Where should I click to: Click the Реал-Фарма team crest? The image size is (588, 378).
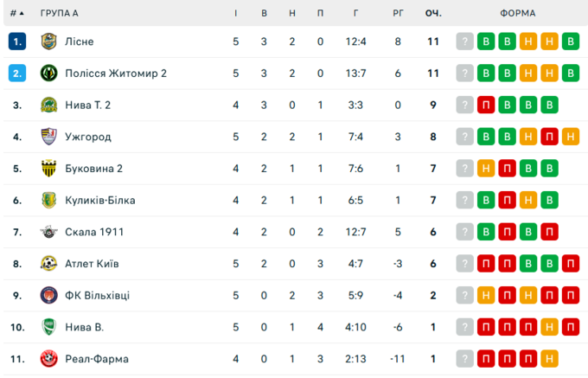(48, 359)
